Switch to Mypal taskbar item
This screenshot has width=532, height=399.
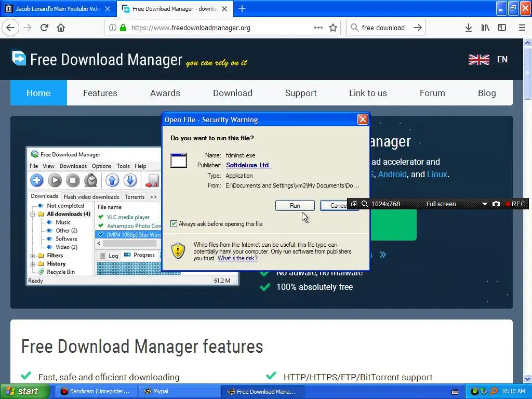179,391
